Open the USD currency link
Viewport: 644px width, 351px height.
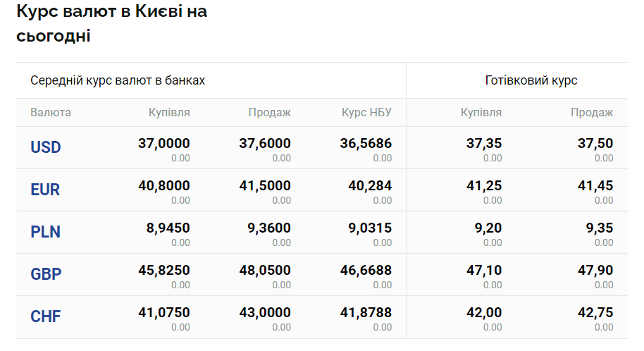46,147
